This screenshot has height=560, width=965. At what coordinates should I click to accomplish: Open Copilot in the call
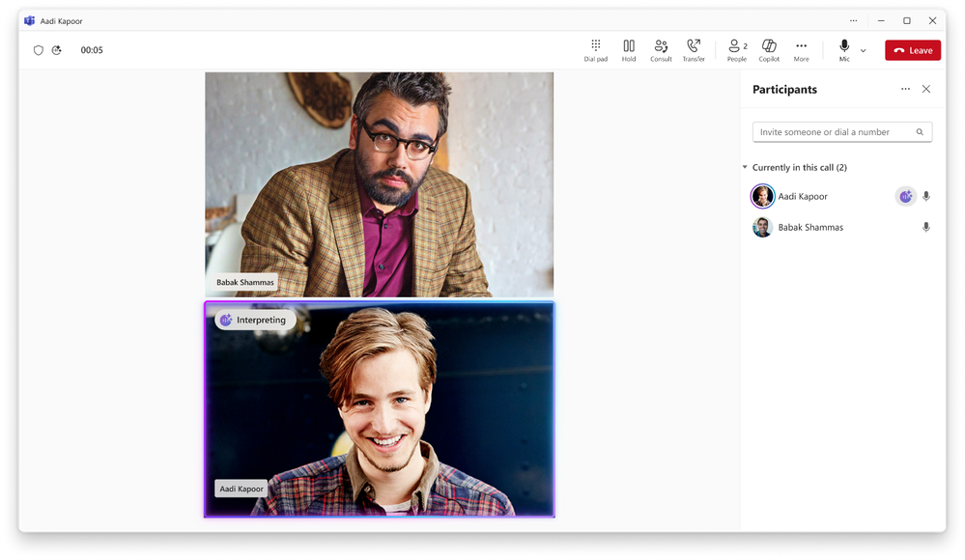click(x=769, y=49)
